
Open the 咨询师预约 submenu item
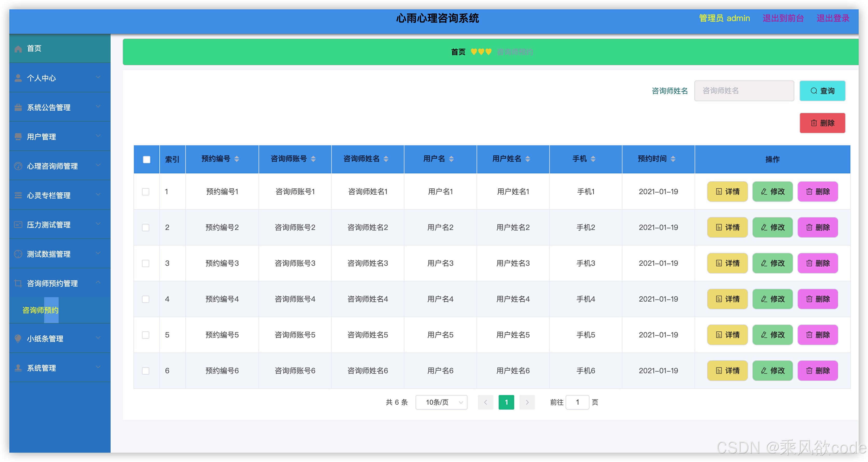pyautogui.click(x=40, y=310)
